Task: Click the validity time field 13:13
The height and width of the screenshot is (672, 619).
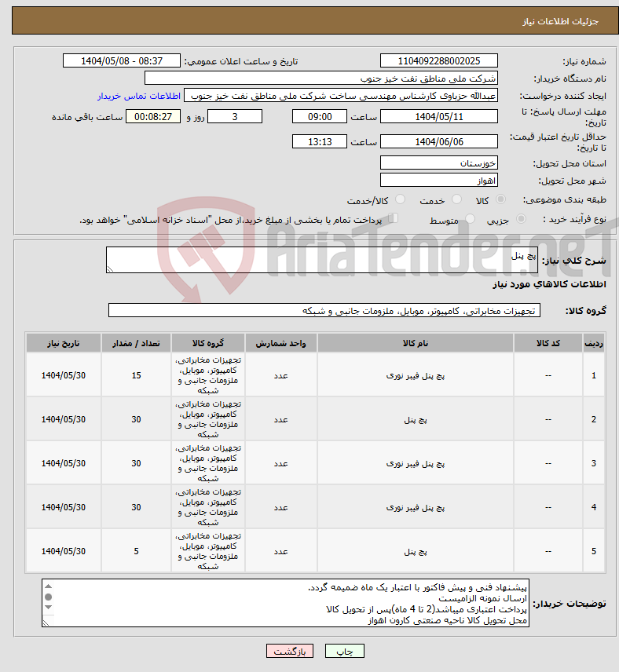Action: click(x=320, y=141)
